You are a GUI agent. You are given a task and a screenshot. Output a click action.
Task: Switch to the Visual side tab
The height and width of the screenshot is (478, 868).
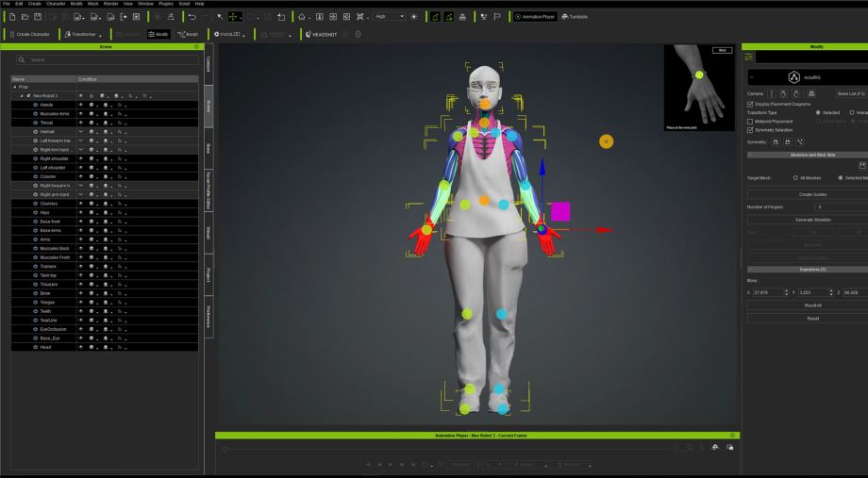click(x=209, y=233)
